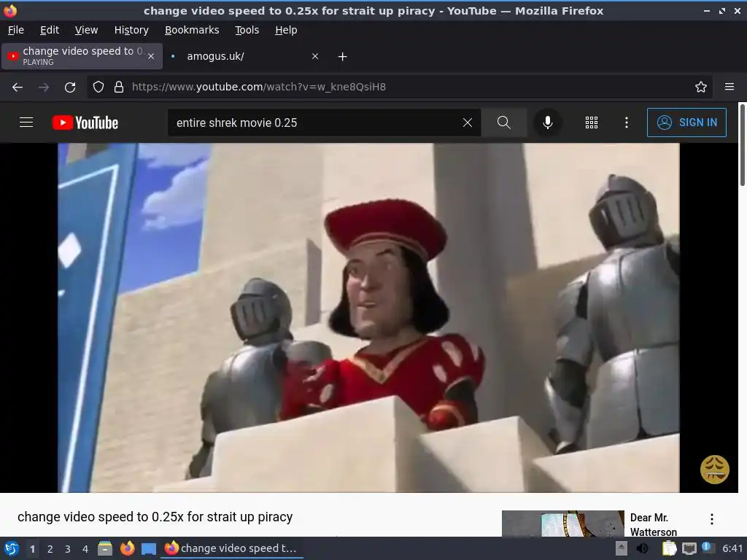Image resolution: width=747 pixels, height=560 pixels.
Task: Click the forward navigation arrow
Action: pos(44,87)
